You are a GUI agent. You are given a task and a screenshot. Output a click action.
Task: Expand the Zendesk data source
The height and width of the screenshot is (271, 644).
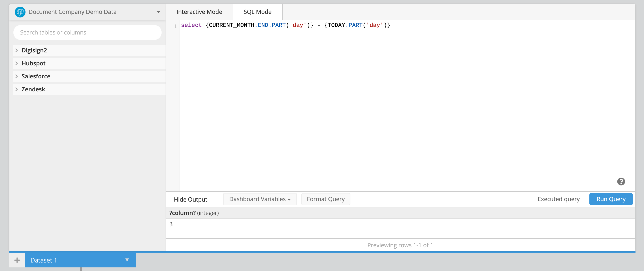tap(16, 89)
